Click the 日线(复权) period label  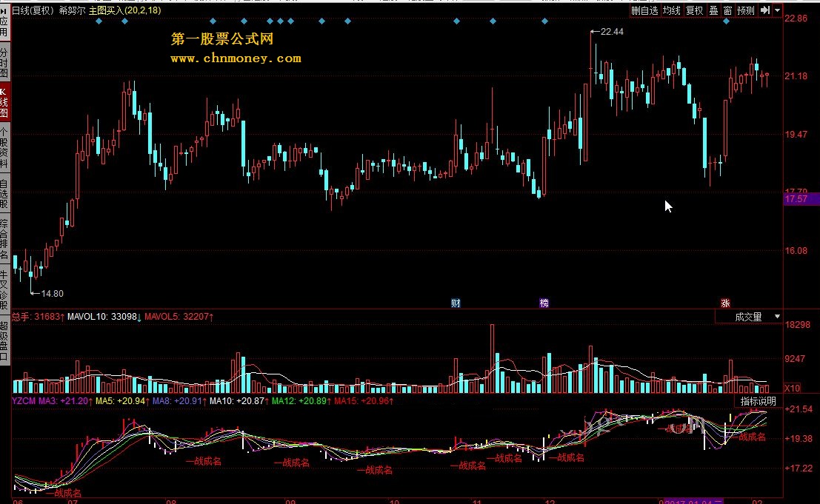pos(33,10)
